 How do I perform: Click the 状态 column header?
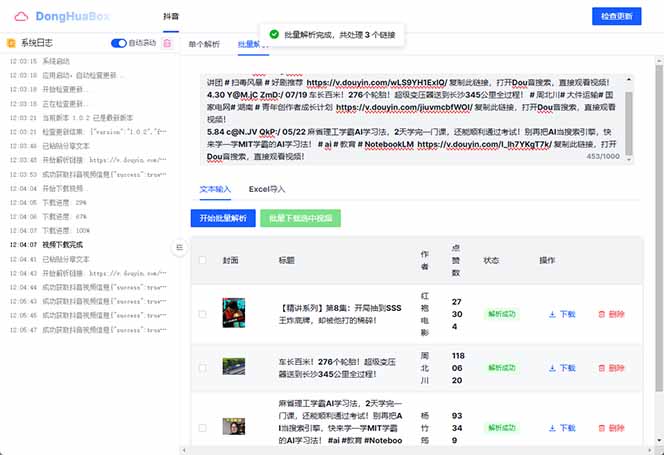(x=491, y=261)
